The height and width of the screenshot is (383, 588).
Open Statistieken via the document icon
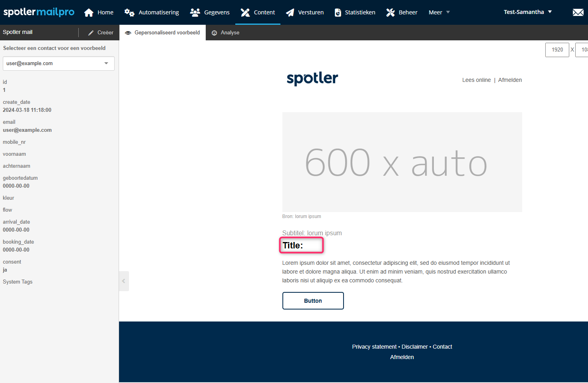tap(338, 12)
